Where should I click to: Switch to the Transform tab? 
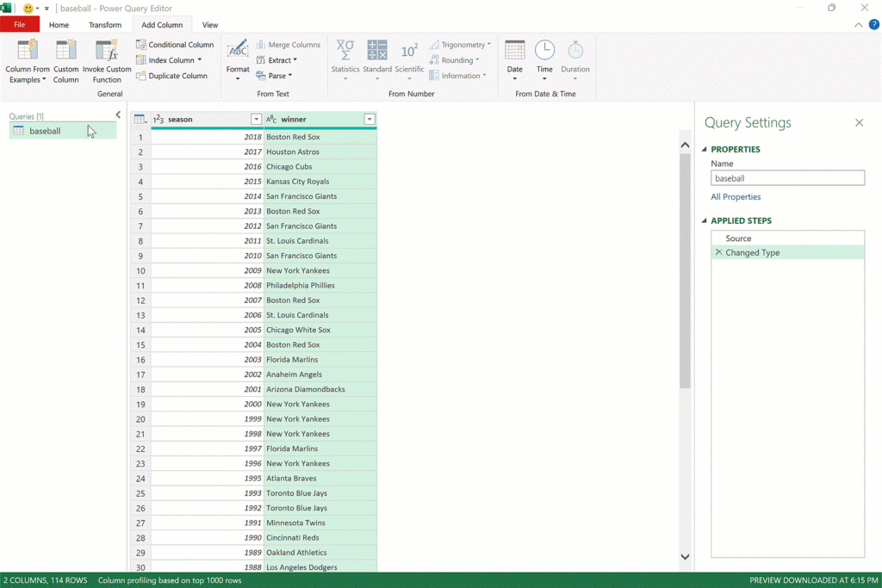point(105,25)
